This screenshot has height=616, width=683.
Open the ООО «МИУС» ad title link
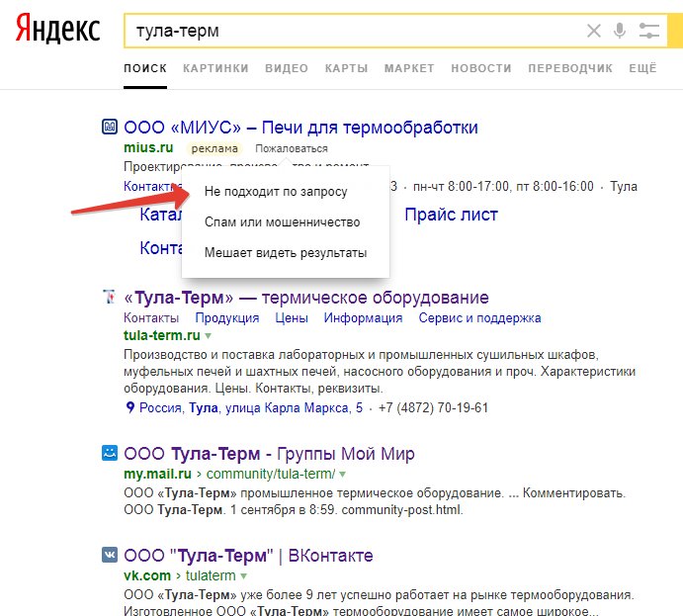click(x=301, y=128)
